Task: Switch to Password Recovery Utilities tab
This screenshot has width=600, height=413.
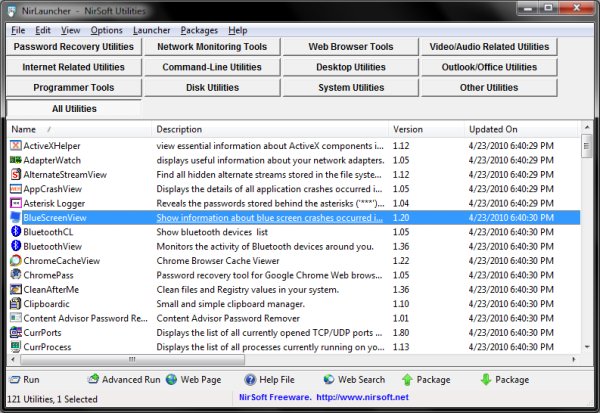Action: click(73, 47)
